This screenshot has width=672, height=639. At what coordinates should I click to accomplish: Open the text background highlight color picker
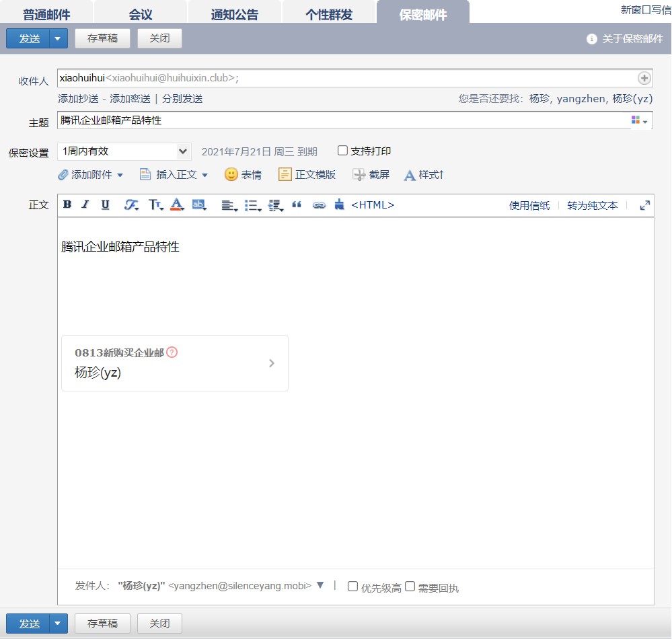point(199,205)
